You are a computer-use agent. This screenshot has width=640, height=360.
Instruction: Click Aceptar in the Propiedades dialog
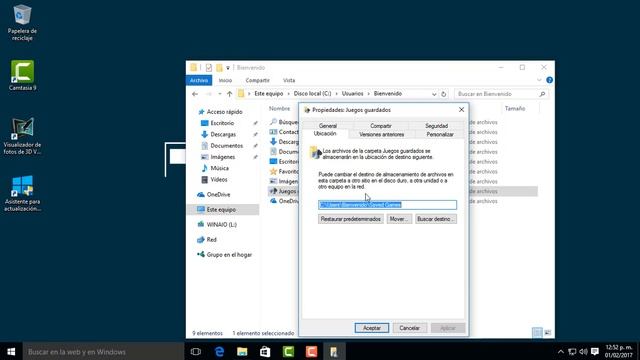(x=371, y=328)
